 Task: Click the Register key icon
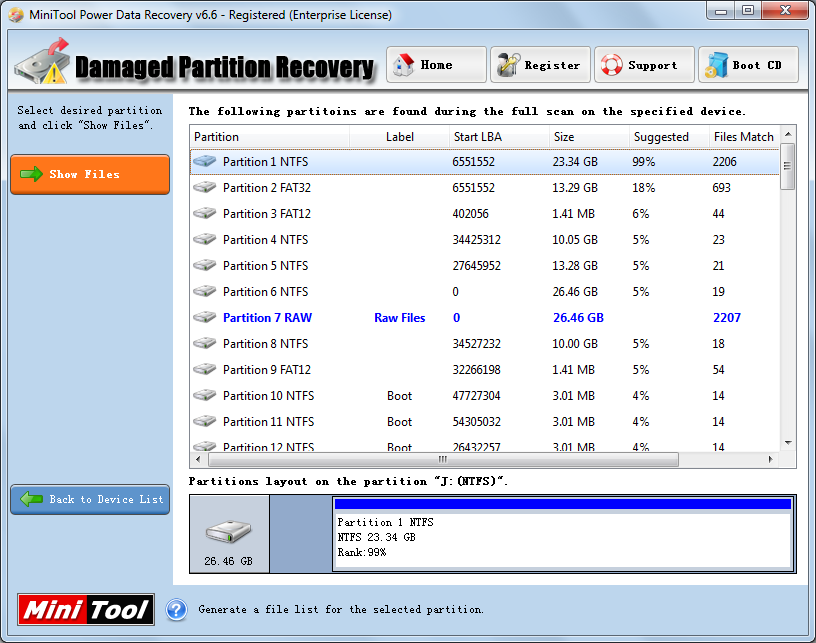(x=508, y=65)
